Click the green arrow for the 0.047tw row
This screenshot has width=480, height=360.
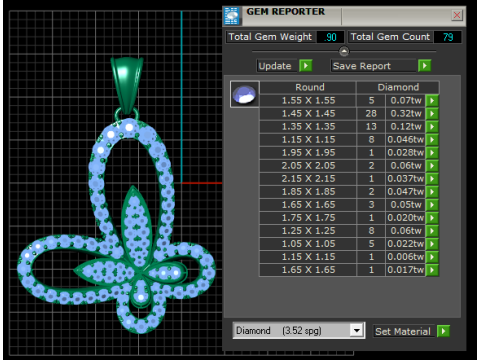coord(432,191)
